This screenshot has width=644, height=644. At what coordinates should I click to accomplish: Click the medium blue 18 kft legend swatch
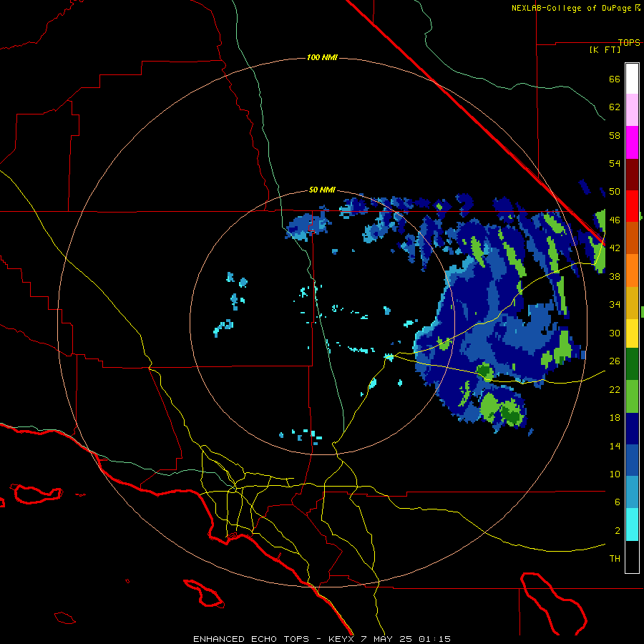click(x=632, y=460)
